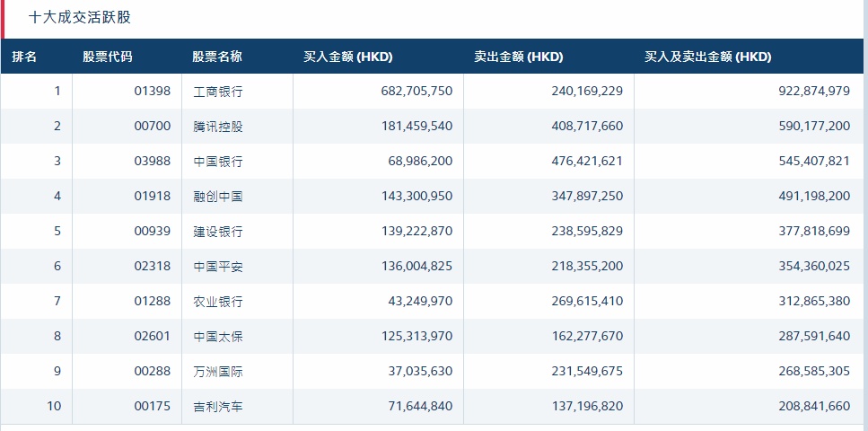868x431 pixels.
Task: Click total amount 922,874,979
Action: (814, 91)
